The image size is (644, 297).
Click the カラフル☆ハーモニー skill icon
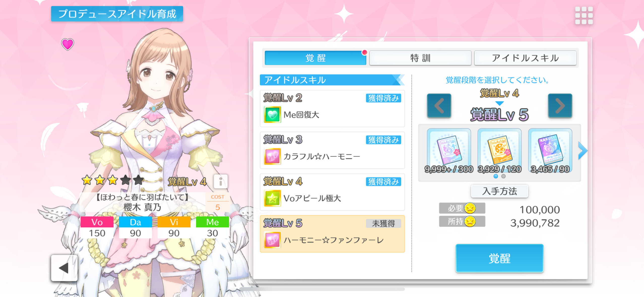272,156
